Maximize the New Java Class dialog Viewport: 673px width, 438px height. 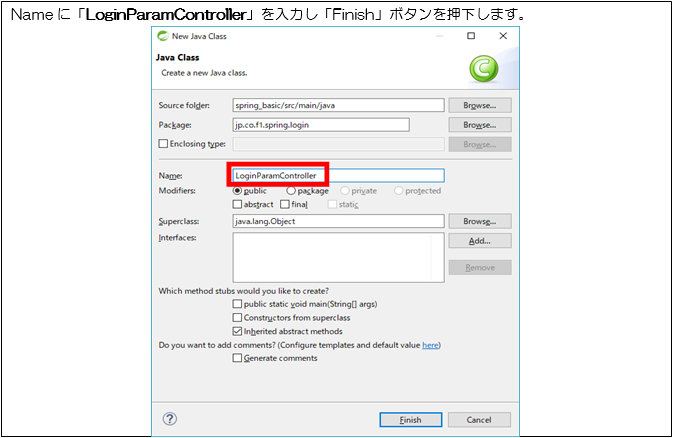click(471, 35)
